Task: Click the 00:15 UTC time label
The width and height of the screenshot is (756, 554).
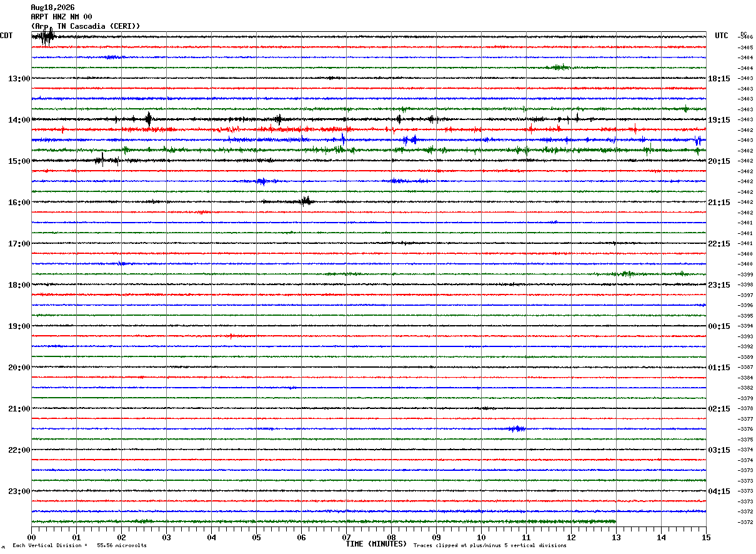Action: pyautogui.click(x=719, y=326)
